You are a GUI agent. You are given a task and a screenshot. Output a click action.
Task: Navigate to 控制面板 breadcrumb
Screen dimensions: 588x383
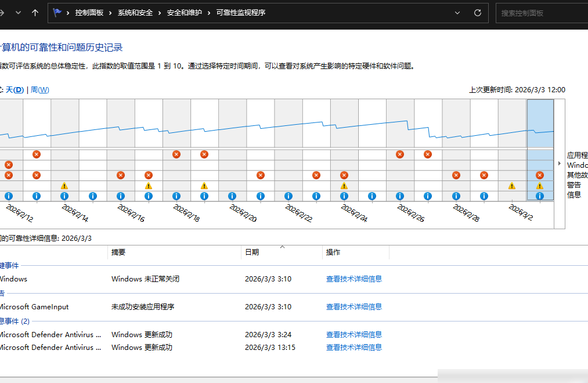tap(89, 13)
